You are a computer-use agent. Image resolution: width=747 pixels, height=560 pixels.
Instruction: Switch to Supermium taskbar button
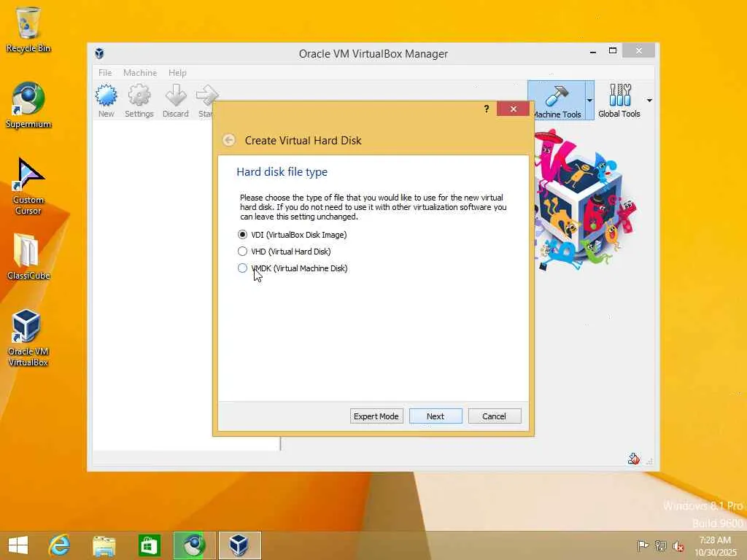click(x=194, y=545)
